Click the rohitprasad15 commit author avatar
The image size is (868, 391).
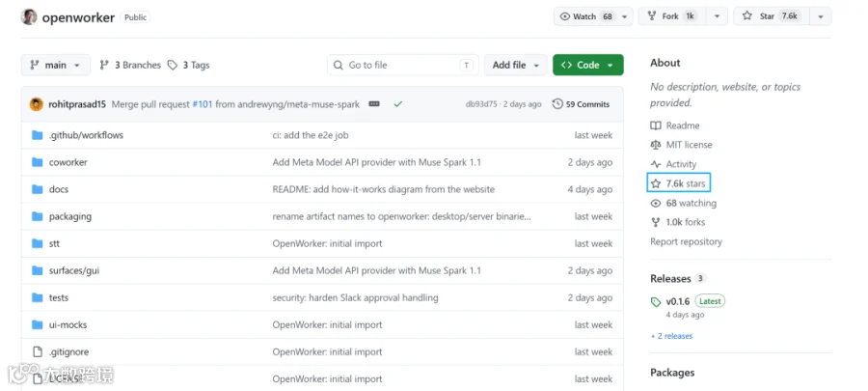(x=37, y=104)
